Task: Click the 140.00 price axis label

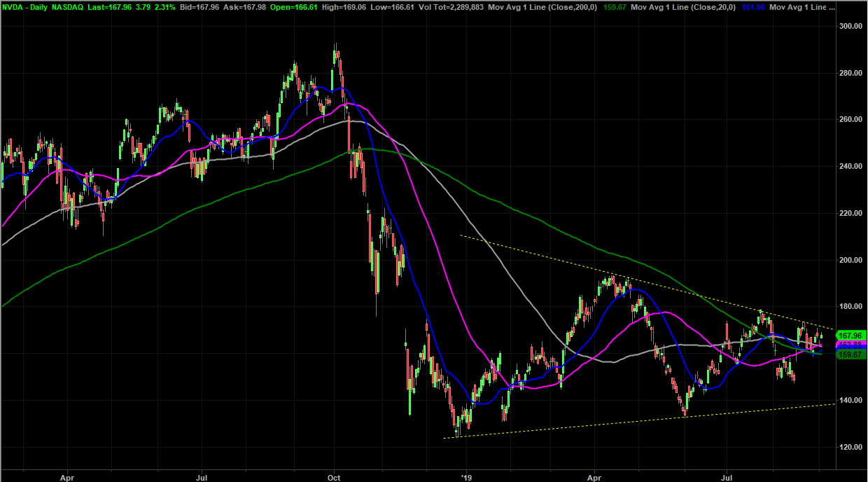Action: tap(850, 400)
